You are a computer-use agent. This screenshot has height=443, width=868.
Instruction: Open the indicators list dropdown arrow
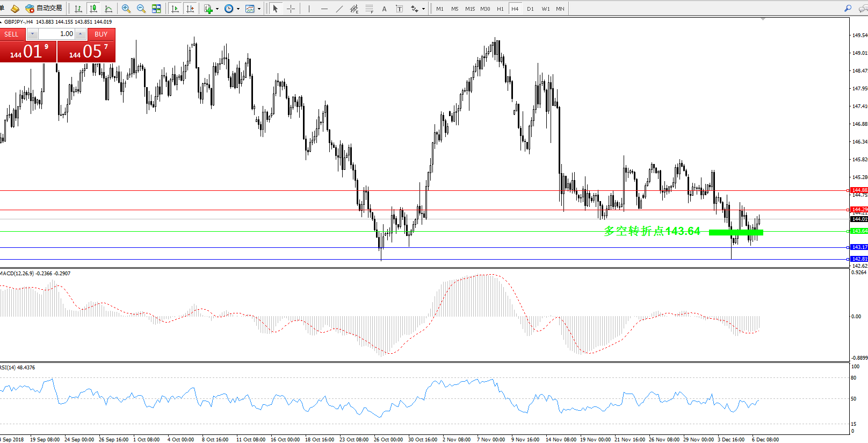tap(217, 9)
